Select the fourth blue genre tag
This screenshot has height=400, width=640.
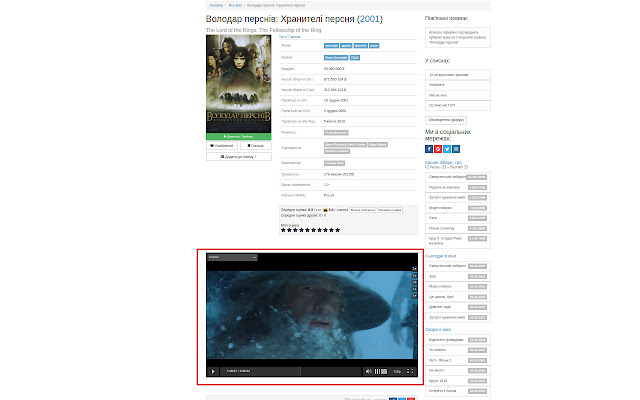(x=374, y=46)
